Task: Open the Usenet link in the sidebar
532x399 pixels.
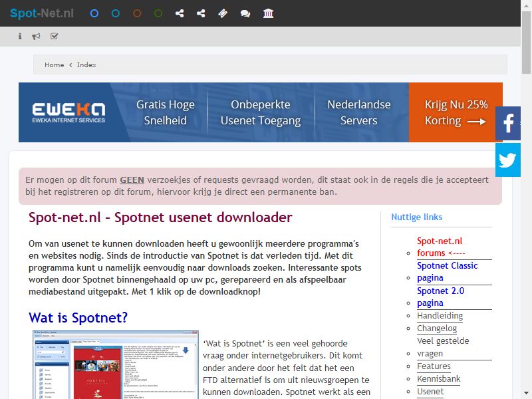Action: [430, 392]
